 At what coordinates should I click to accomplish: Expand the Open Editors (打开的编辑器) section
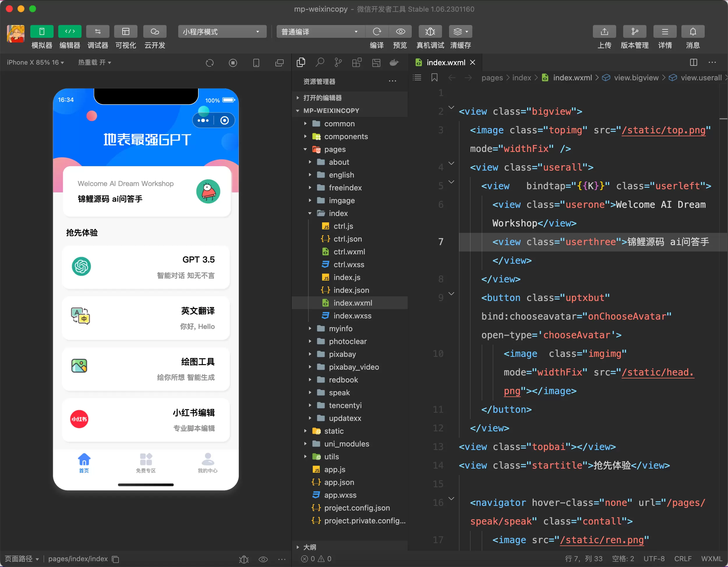coord(350,98)
